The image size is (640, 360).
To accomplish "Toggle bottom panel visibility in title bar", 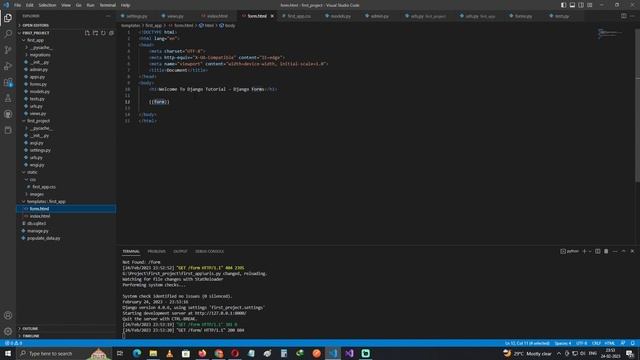I will (x=572, y=5).
